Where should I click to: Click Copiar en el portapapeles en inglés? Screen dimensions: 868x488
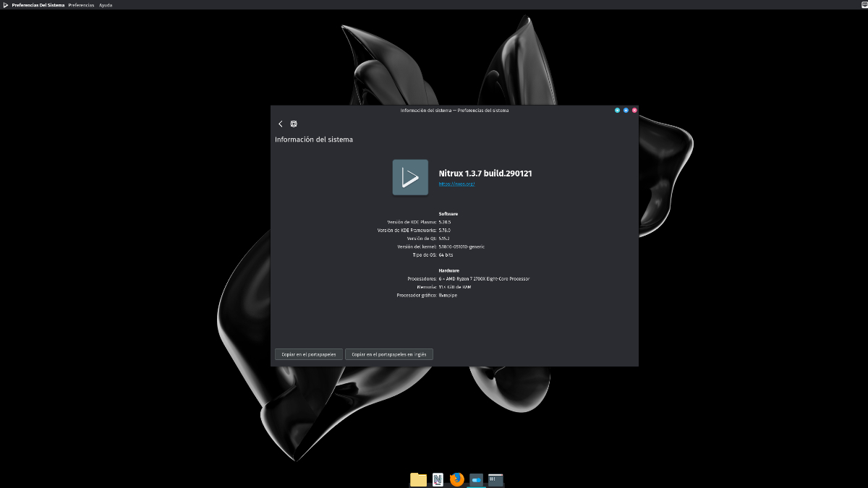[389, 354]
